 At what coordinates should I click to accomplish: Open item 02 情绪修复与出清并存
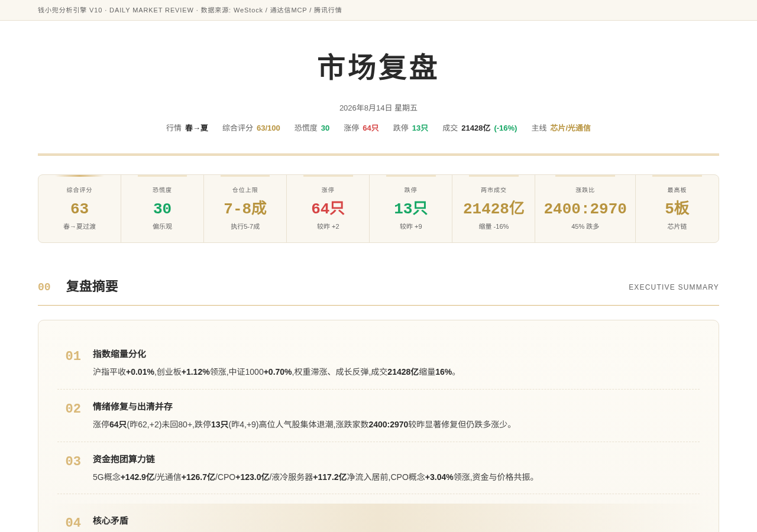click(378, 416)
